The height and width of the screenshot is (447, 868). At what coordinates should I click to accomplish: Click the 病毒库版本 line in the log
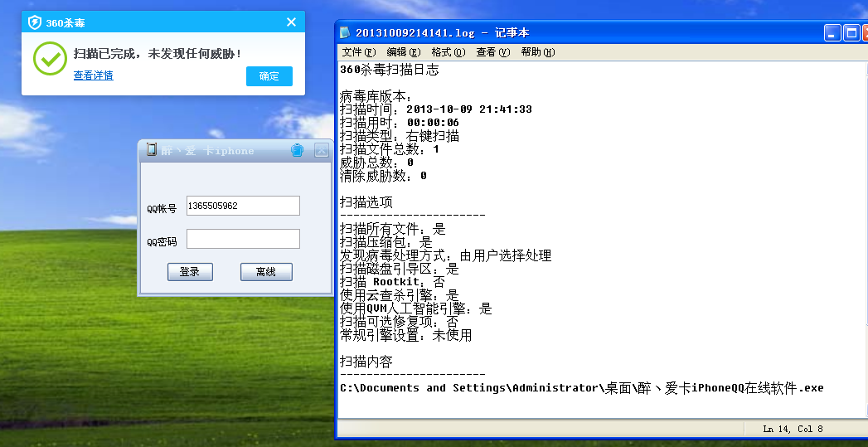[x=376, y=96]
